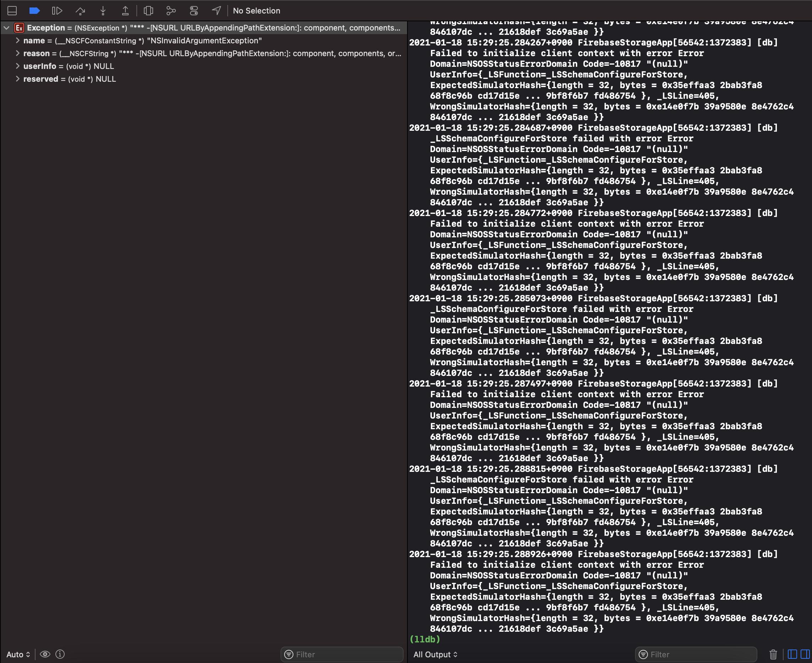Viewport: 812px width, 663px height.
Task: Continue program execution
Action: [57, 11]
